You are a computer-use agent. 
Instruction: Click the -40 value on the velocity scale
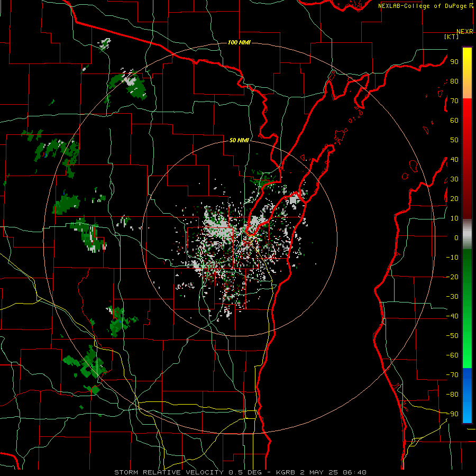pyautogui.click(x=452, y=316)
